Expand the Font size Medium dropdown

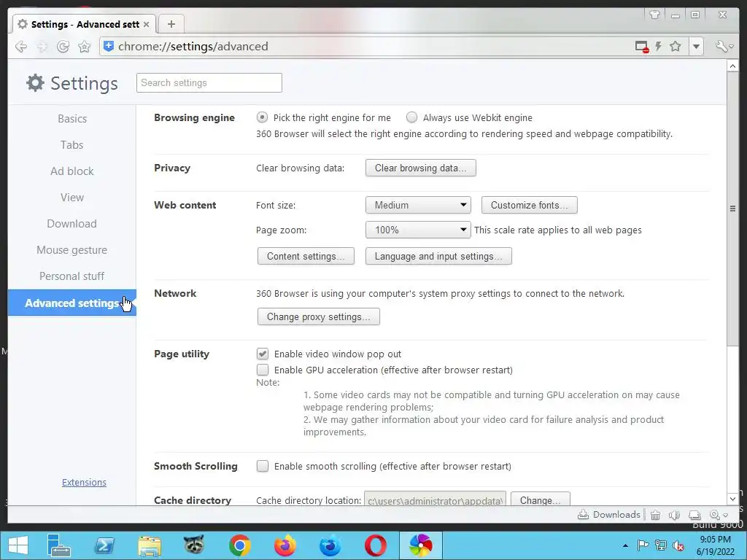[418, 205]
